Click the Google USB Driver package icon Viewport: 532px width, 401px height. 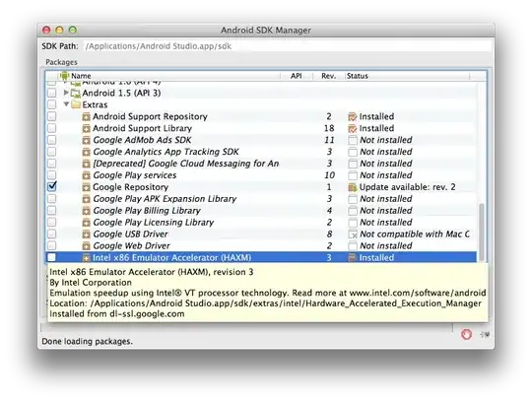tap(86, 234)
